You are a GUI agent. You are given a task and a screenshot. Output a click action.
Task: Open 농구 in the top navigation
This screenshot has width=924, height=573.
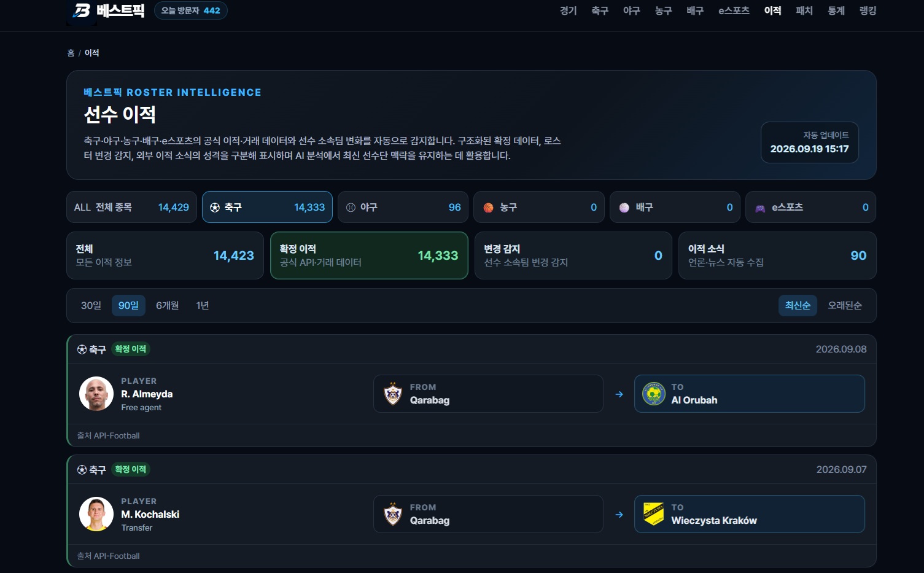tap(664, 10)
